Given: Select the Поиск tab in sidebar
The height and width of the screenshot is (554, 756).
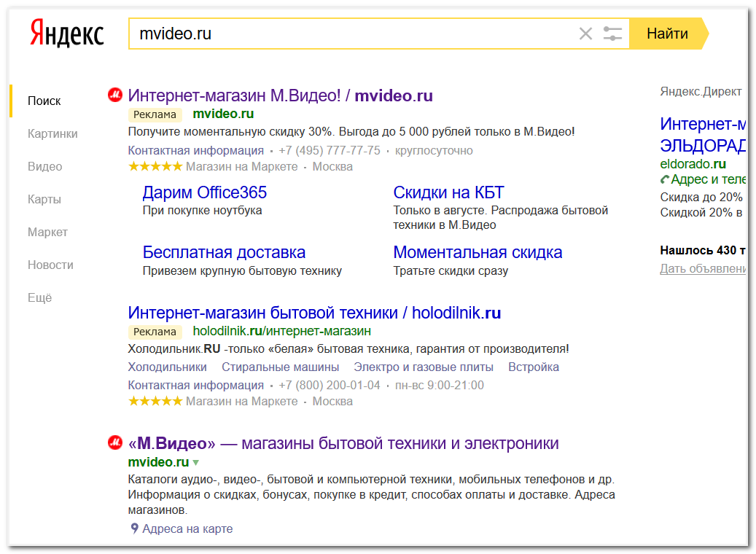Looking at the screenshot, I should point(44,101).
